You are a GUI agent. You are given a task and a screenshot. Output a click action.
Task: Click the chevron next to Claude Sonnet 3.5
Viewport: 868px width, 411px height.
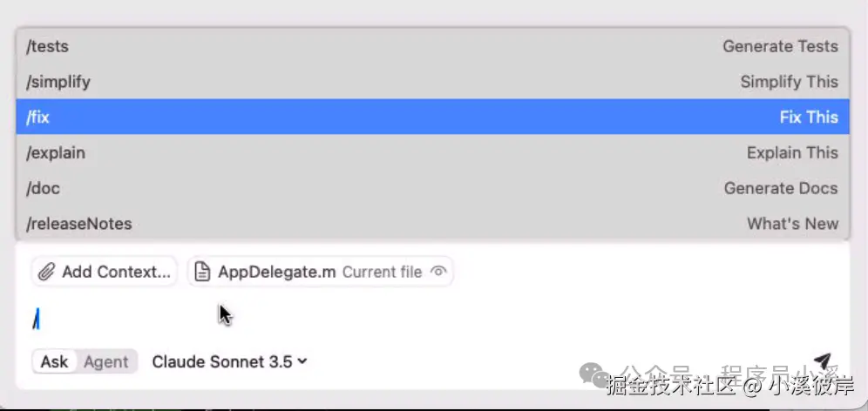coord(302,361)
